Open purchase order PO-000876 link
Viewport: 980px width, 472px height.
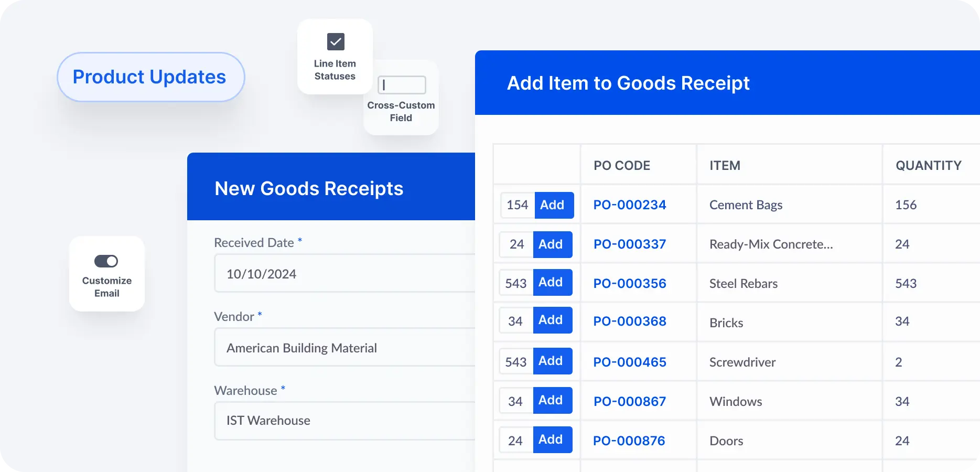629,441
